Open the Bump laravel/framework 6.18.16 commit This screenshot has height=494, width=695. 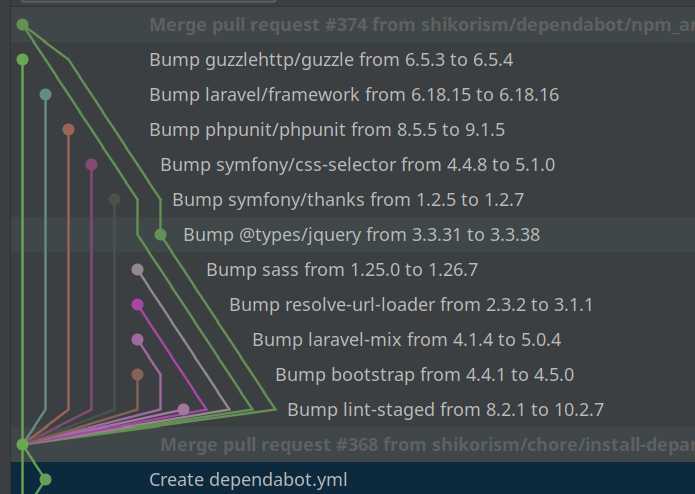[354, 95]
